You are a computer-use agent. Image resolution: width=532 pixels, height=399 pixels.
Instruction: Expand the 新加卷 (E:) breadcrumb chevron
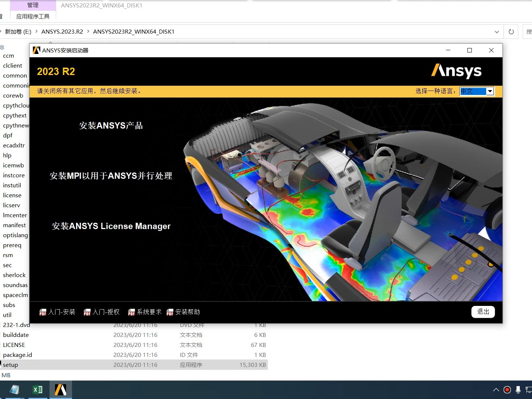36,32
